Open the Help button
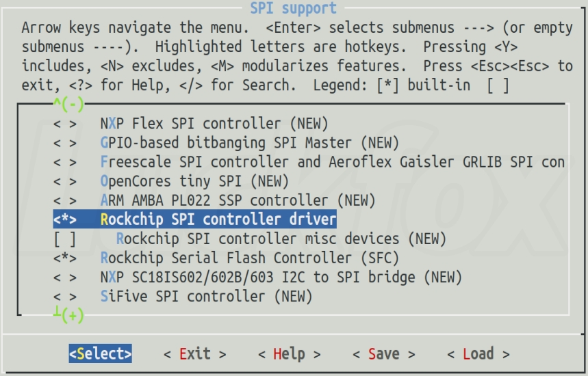This screenshot has height=376, width=588. click(x=289, y=353)
